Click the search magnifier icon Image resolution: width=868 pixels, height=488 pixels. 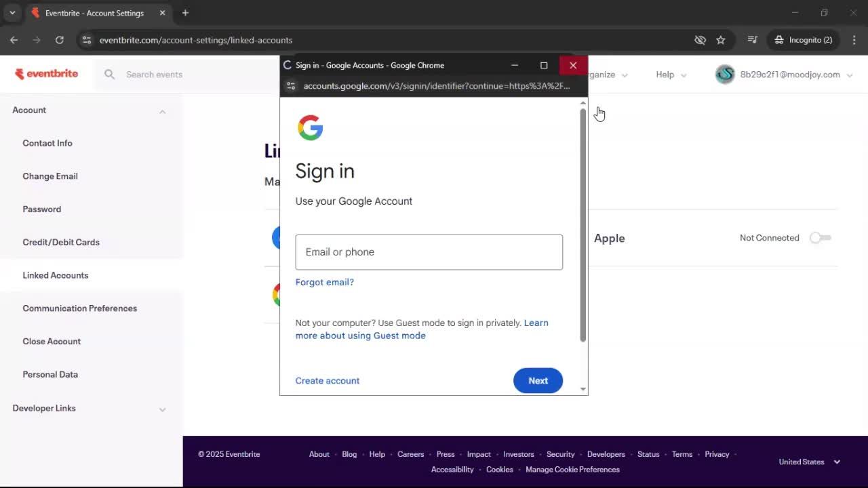tap(109, 75)
